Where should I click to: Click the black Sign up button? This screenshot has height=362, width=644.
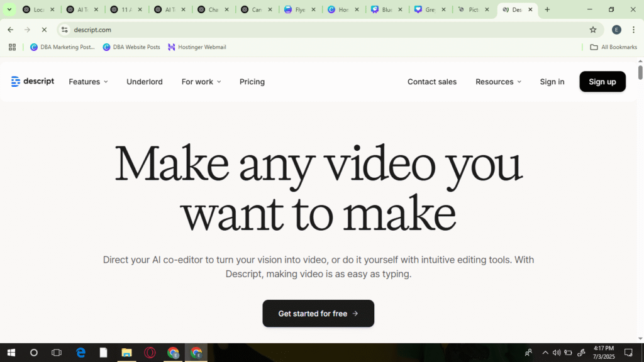pos(602,82)
